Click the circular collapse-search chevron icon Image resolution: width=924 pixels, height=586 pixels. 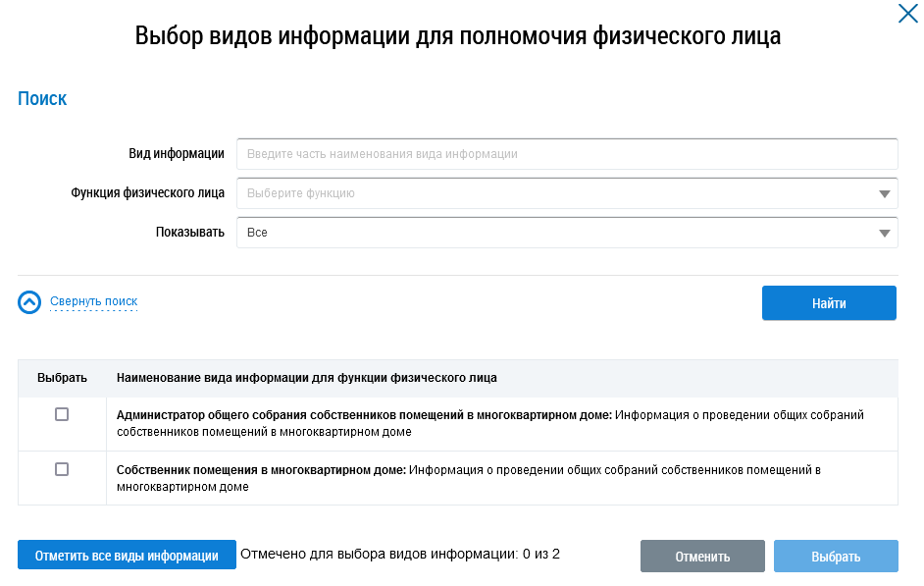pos(29,302)
